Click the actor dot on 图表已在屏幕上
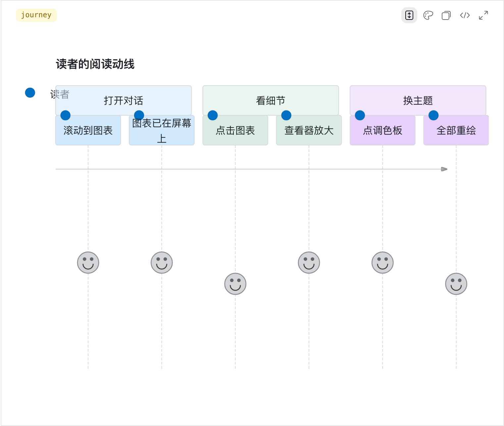 click(x=139, y=115)
